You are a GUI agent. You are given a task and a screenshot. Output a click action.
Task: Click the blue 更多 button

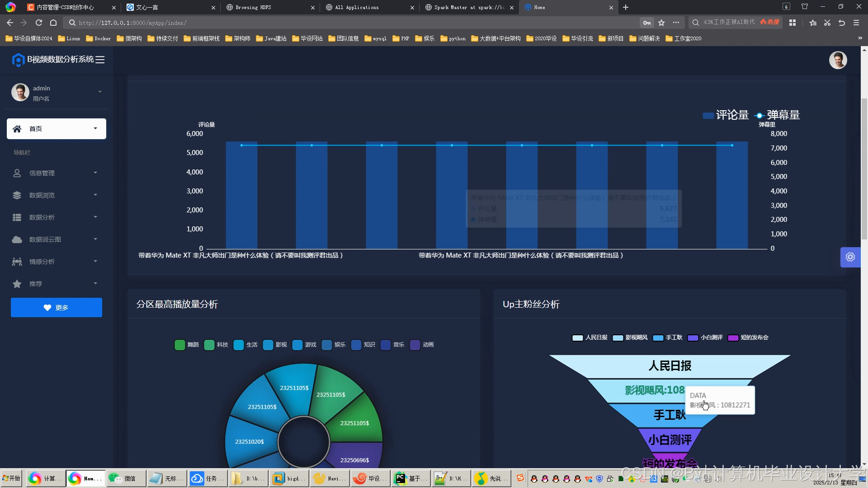pyautogui.click(x=57, y=307)
